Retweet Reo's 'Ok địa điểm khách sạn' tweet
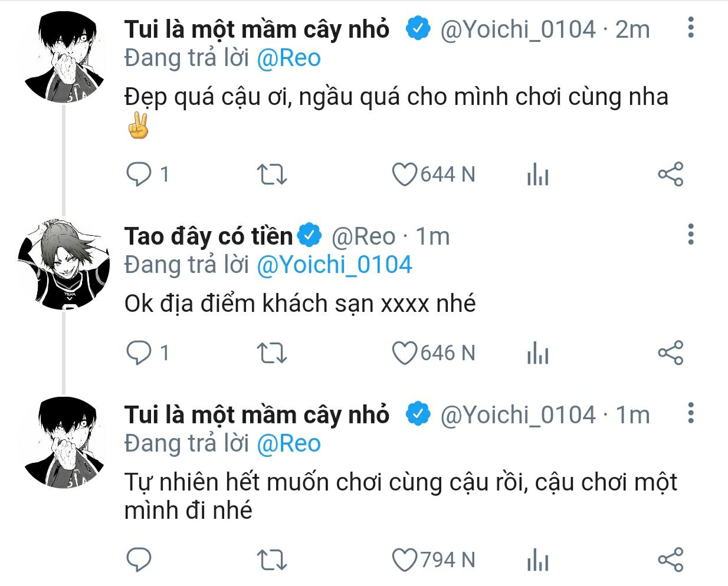 [271, 353]
